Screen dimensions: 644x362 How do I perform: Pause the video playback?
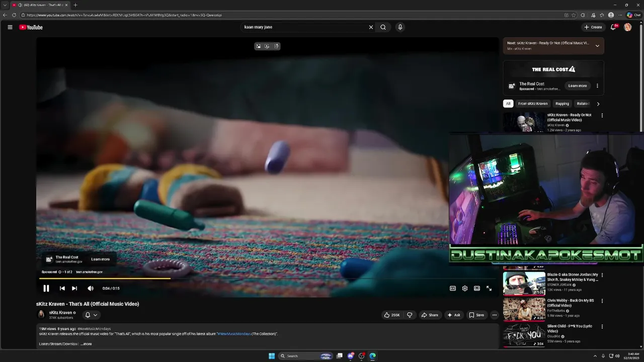(x=46, y=288)
